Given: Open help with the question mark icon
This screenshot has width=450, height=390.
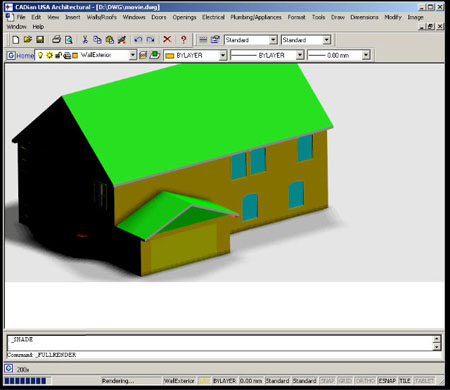Looking at the screenshot, I should (183, 40).
